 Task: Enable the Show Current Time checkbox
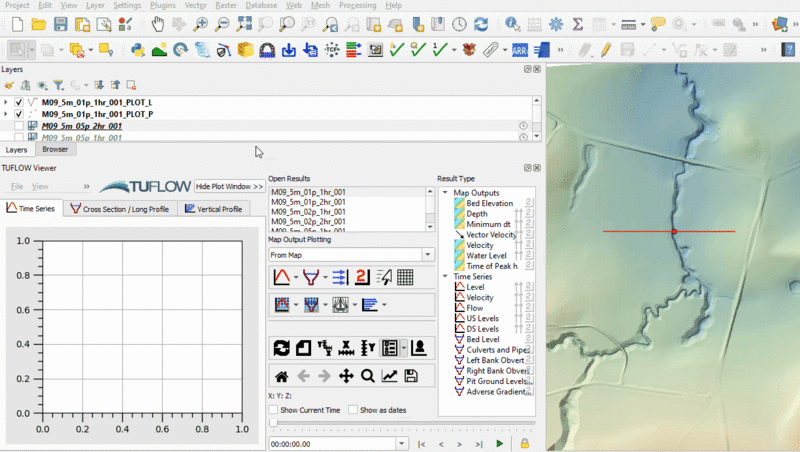pyautogui.click(x=274, y=410)
